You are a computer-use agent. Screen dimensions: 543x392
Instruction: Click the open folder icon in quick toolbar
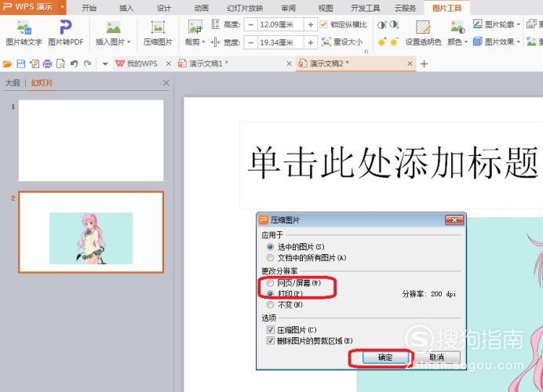tap(7, 64)
